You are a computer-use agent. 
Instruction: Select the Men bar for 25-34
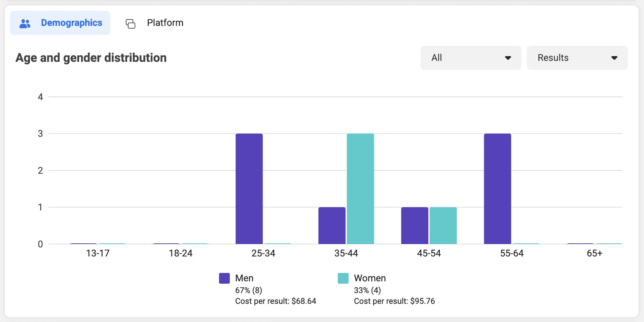pos(249,189)
